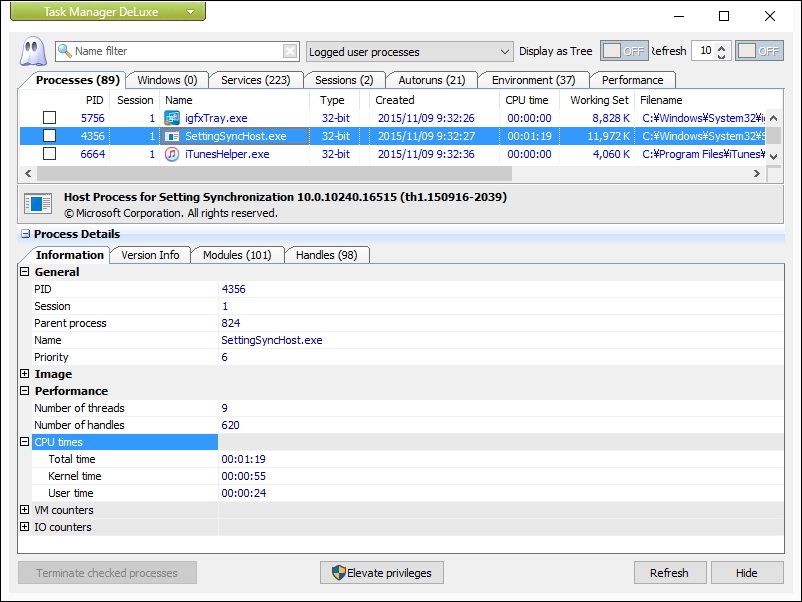Click the igfxTray.exe process icon
Viewport: 802px width, 602px height.
[x=172, y=118]
